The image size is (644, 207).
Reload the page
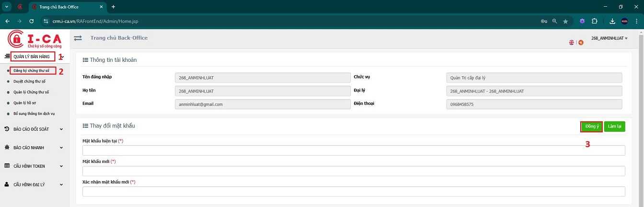click(32, 21)
